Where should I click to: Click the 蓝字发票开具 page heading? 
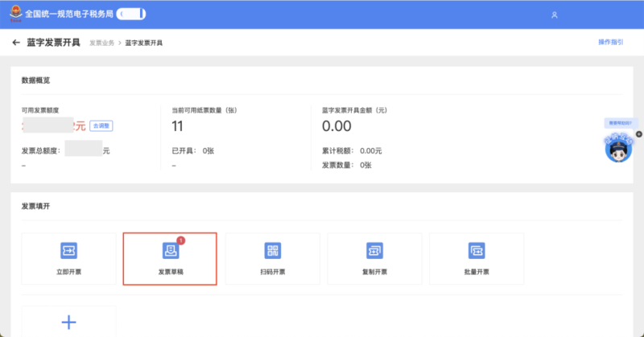point(53,42)
